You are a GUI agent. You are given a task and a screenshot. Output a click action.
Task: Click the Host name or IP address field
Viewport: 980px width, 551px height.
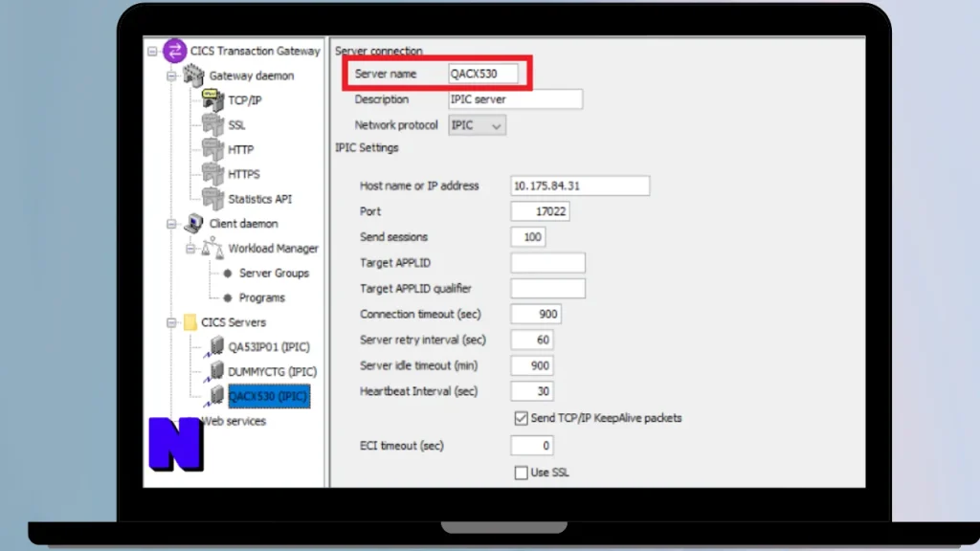(580, 186)
